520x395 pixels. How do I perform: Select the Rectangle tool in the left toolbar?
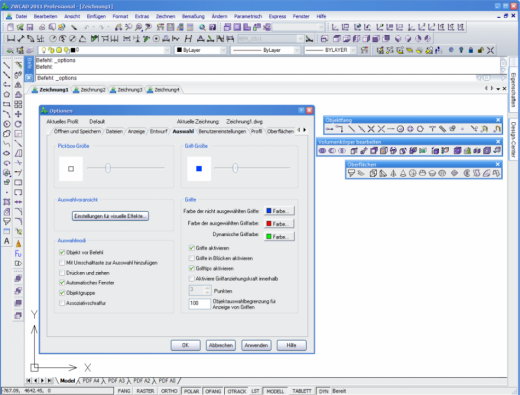point(7,104)
